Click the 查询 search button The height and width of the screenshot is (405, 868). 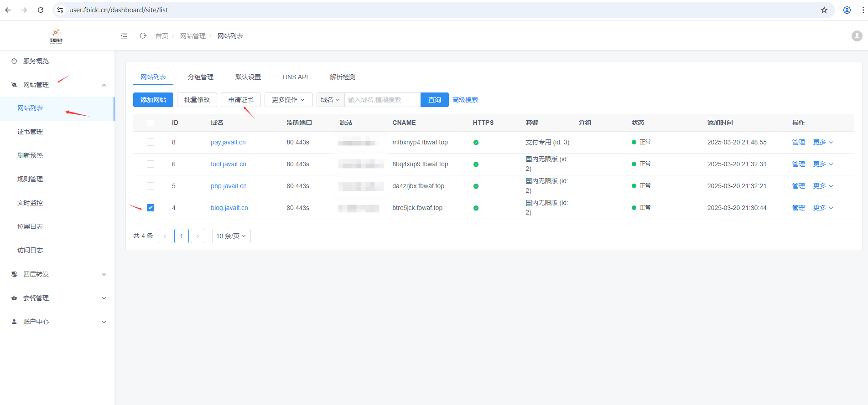435,100
